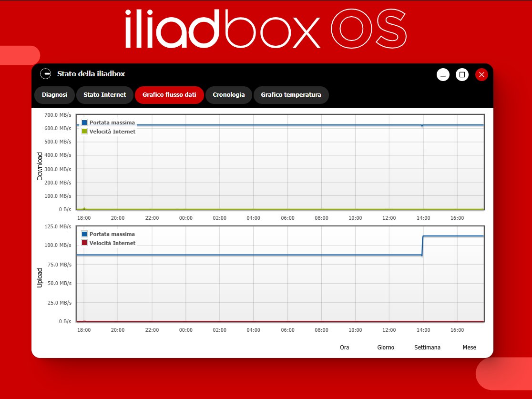Toggle Upload Portata massima blue legend swatch
The width and height of the screenshot is (532, 399).
(x=84, y=234)
